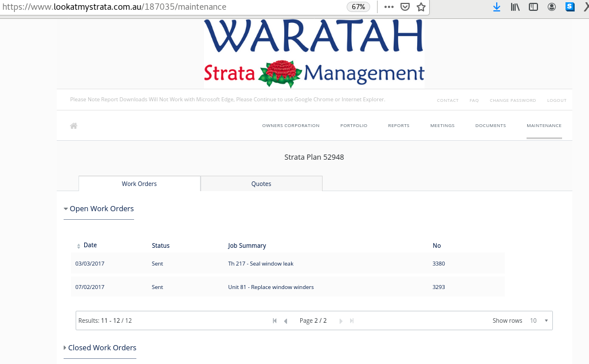
Task: Click the Waratah Strata Management logo
Action: pyautogui.click(x=314, y=53)
